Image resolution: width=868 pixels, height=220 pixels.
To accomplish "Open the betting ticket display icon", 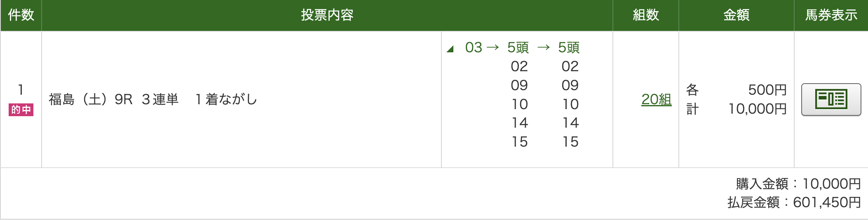I will pyautogui.click(x=830, y=99).
